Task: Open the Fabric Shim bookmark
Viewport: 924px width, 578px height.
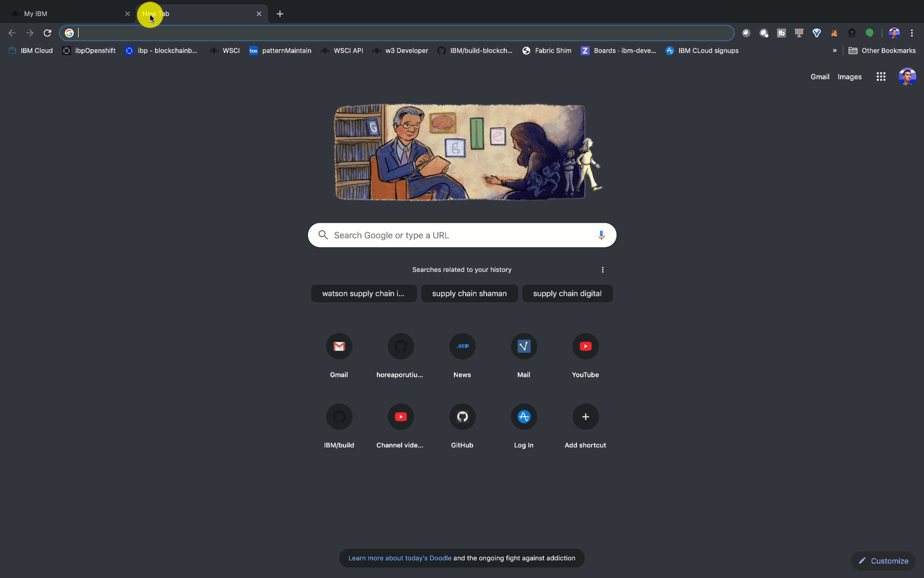Action: 546,51
